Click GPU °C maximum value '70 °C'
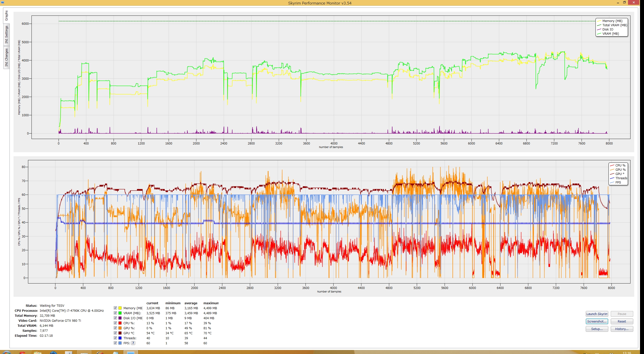 click(x=207, y=333)
